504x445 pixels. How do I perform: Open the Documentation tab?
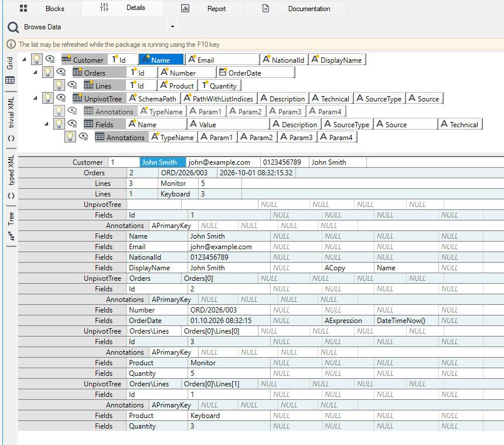pos(295,8)
